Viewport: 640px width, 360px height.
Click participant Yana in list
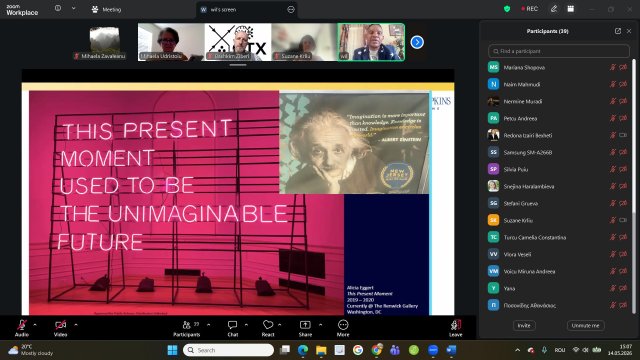coord(558,288)
